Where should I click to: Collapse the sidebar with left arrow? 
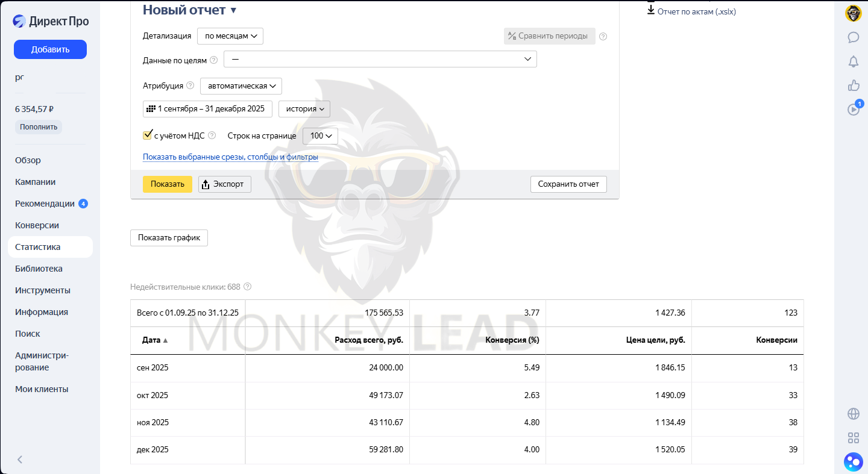[x=20, y=460]
